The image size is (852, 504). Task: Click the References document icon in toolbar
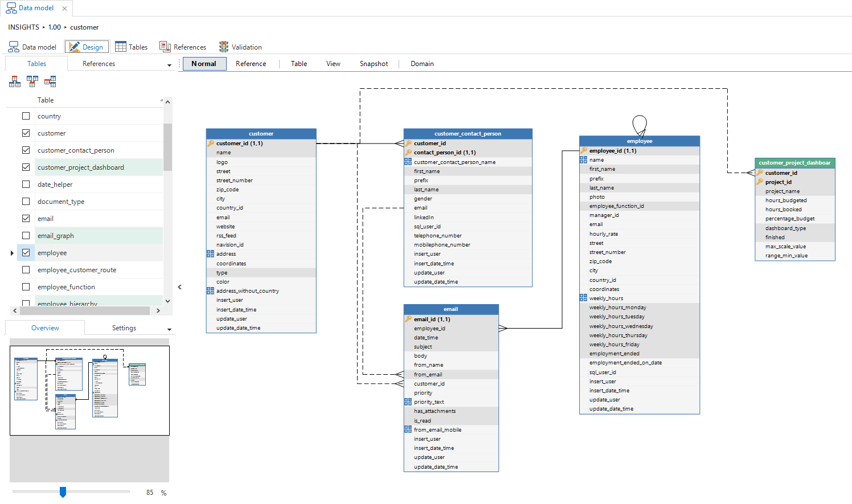pos(165,47)
